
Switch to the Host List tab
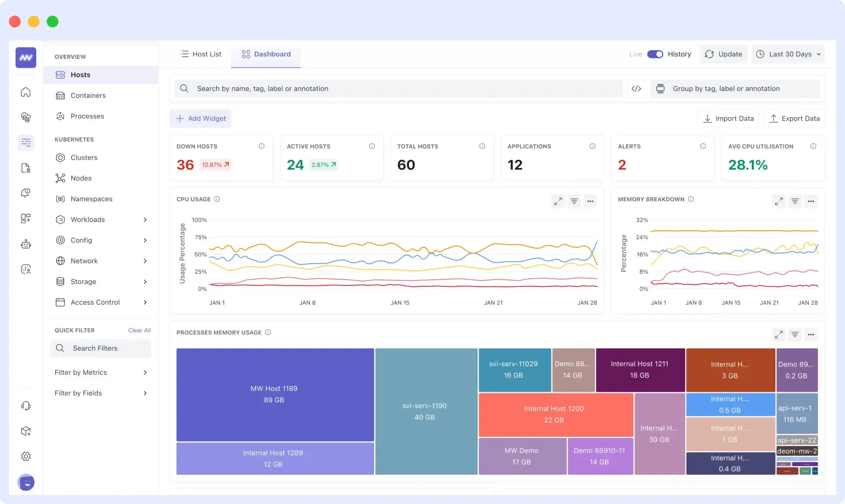click(x=201, y=54)
